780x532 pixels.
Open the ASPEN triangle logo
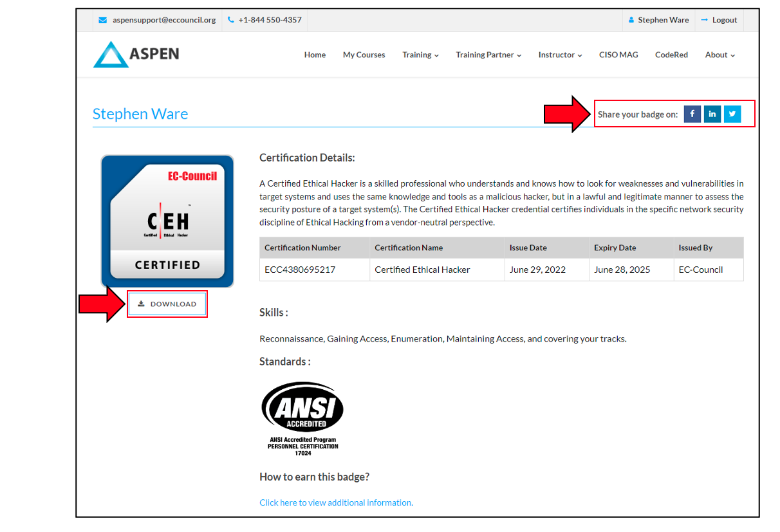click(x=112, y=55)
